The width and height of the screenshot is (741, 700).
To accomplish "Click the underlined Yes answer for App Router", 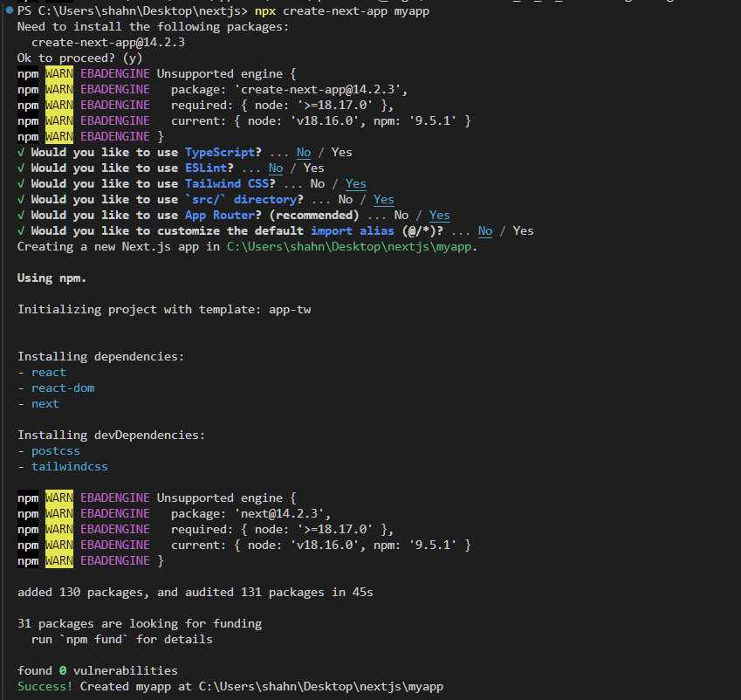I will pos(440,215).
